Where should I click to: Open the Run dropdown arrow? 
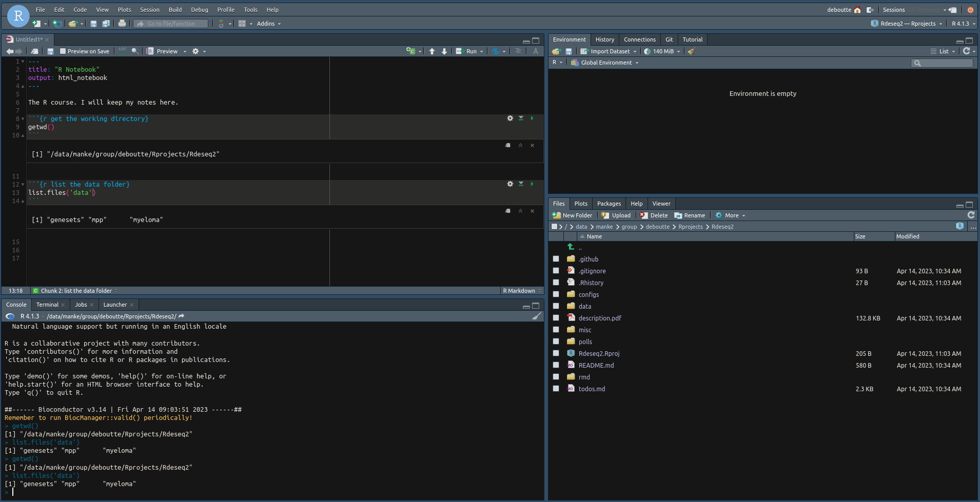(x=481, y=51)
